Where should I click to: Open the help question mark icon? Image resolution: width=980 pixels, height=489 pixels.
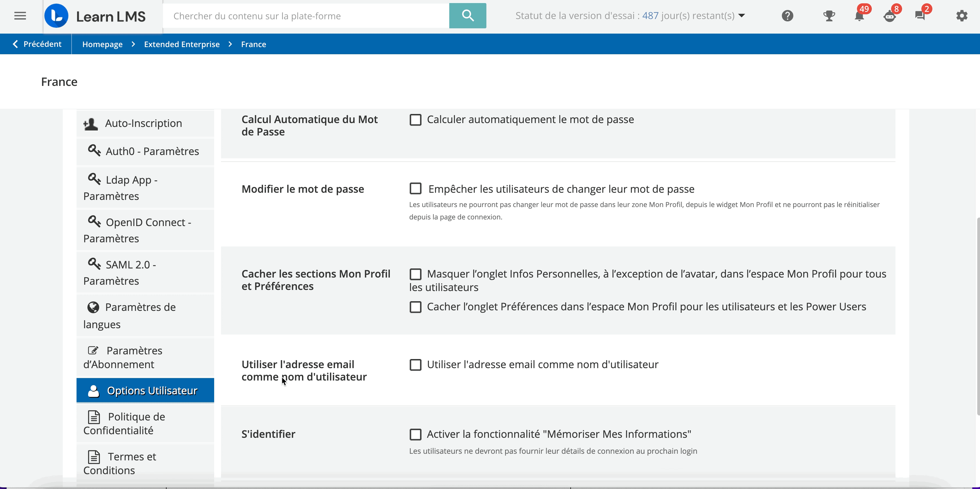tap(788, 16)
